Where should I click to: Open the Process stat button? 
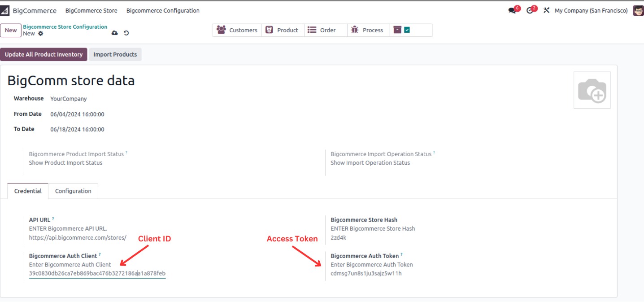pos(369,30)
